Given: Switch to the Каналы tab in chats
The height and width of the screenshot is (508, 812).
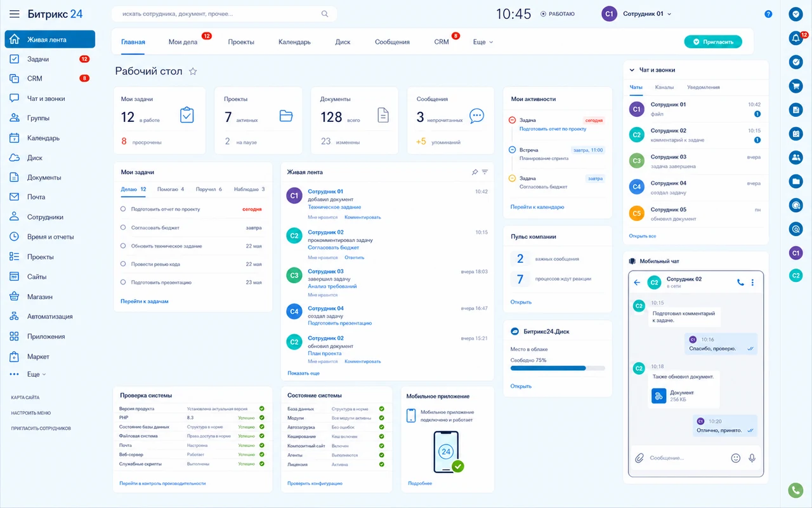Looking at the screenshot, I should [x=664, y=87].
